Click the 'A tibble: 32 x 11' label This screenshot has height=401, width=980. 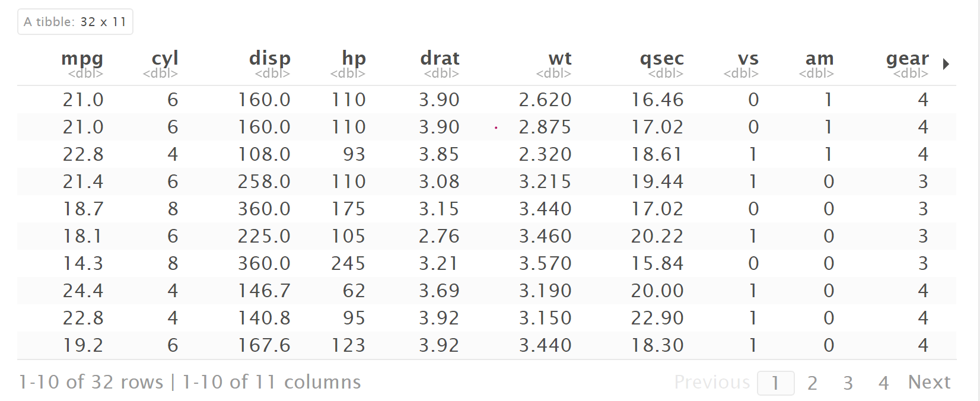[75, 22]
